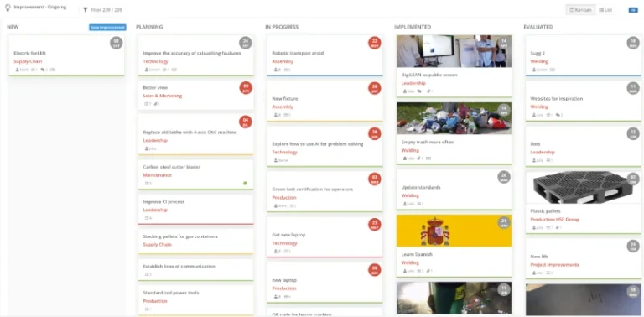
Task: Open the Electric forklift card title
Action: click(30, 53)
